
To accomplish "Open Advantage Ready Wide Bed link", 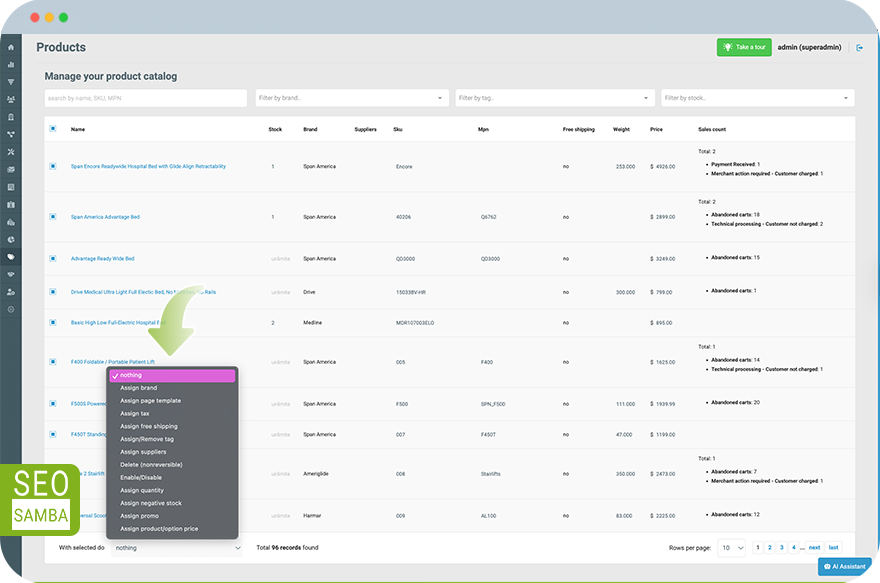I will pos(102,259).
